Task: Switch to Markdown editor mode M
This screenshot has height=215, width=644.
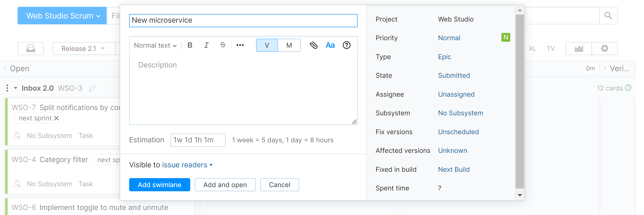Action: (289, 45)
